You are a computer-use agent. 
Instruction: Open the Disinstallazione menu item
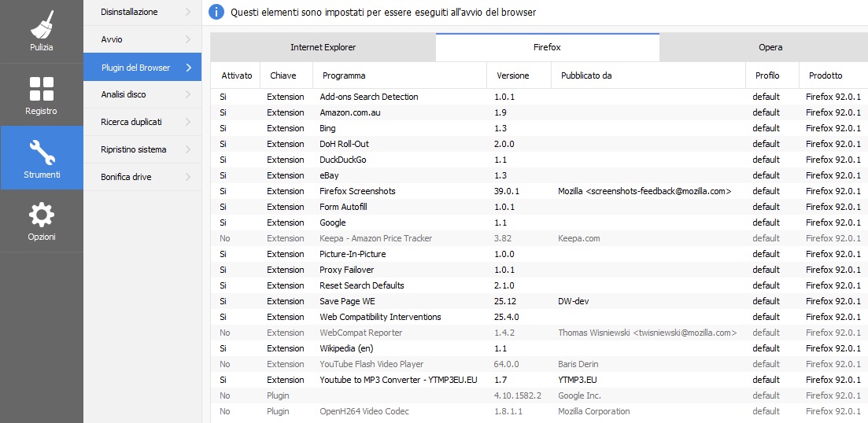tap(142, 12)
